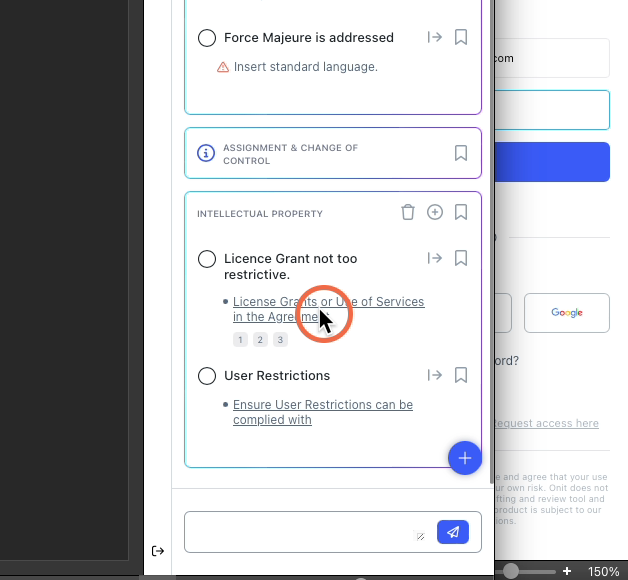The image size is (628, 580).
Task: Bookmark the Assignment & Change of Control card
Action: (x=461, y=153)
